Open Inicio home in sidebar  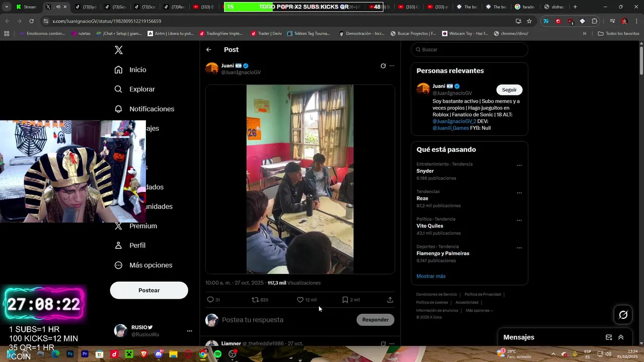[x=130, y=70]
